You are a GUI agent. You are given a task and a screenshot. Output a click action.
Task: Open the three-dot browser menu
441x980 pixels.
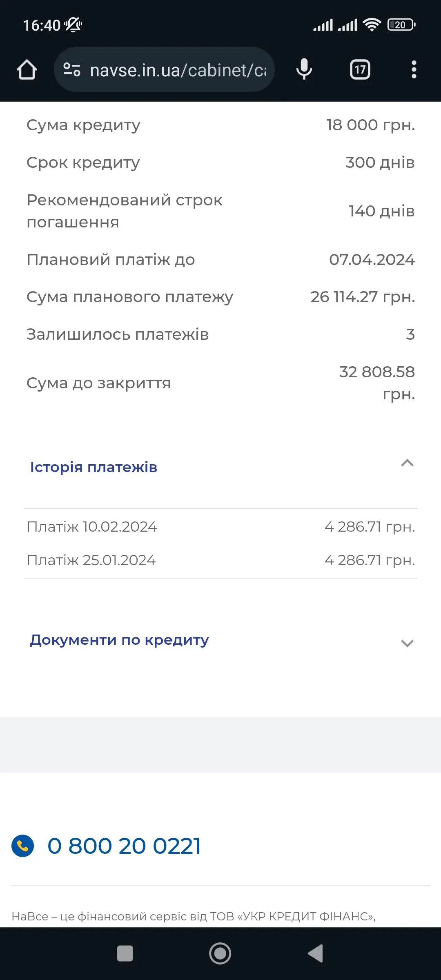414,70
